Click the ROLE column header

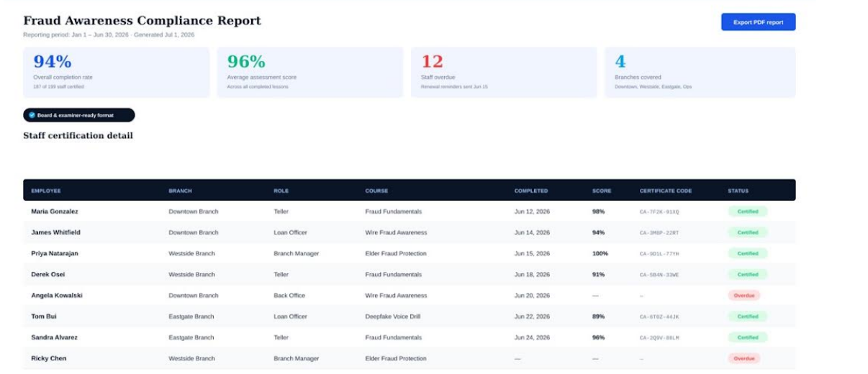(x=281, y=191)
